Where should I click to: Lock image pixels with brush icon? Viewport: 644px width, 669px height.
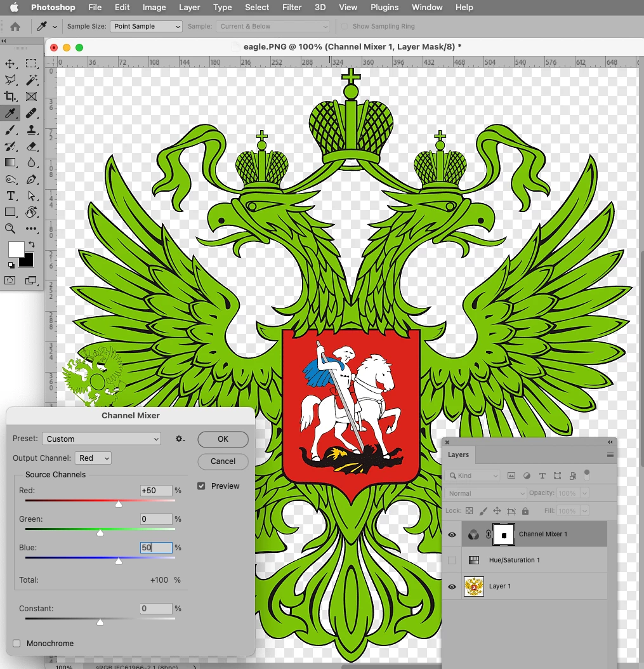pyautogui.click(x=483, y=511)
